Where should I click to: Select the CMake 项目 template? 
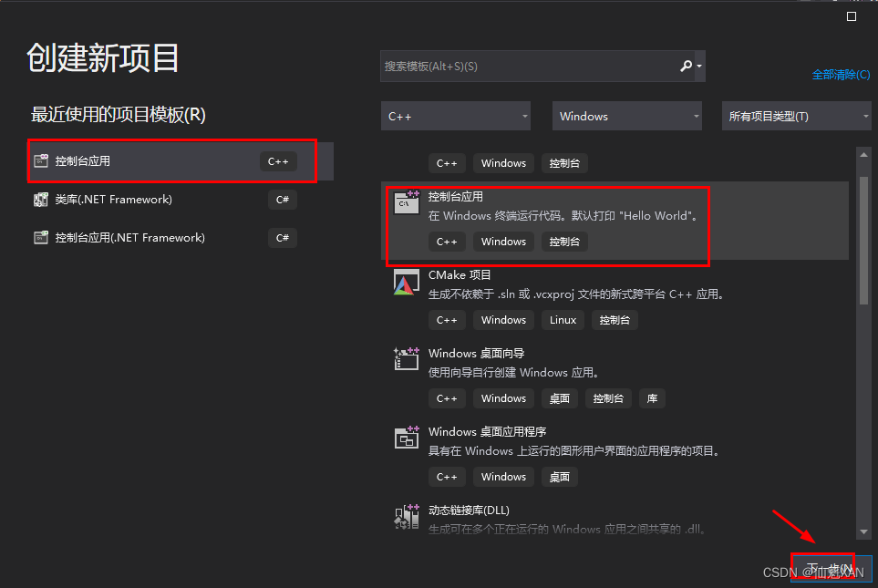pyautogui.click(x=615, y=299)
